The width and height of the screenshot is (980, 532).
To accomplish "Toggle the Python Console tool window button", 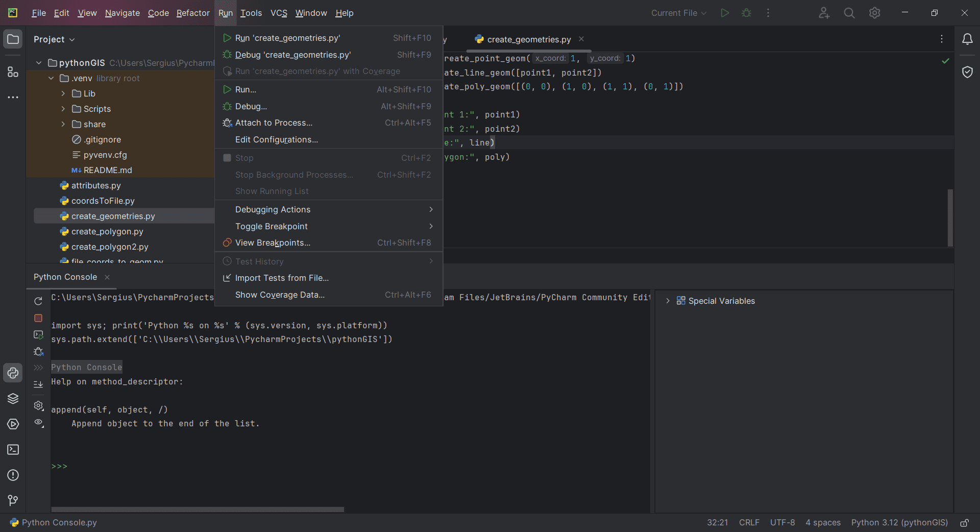I will [13, 373].
